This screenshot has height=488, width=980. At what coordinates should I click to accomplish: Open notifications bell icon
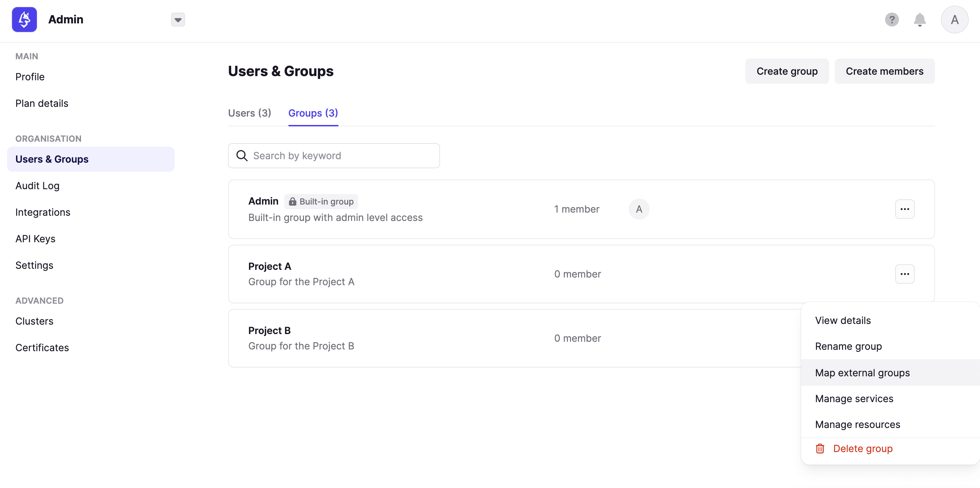tap(920, 20)
